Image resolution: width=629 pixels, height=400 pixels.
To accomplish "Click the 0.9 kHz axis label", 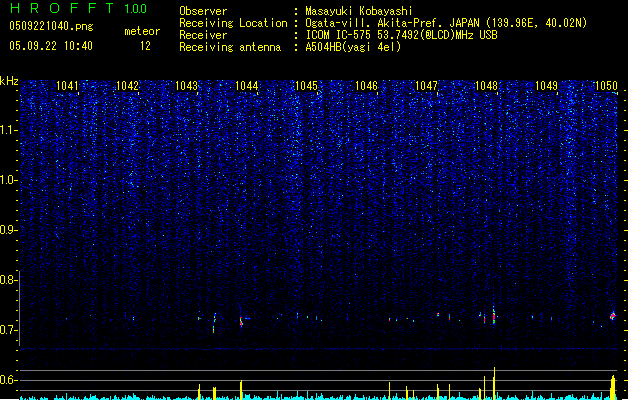I will point(8,230).
